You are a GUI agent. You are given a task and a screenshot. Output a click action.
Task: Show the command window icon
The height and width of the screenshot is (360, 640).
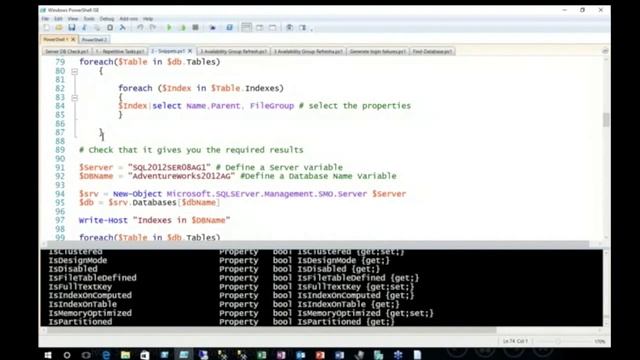click(x=289, y=28)
